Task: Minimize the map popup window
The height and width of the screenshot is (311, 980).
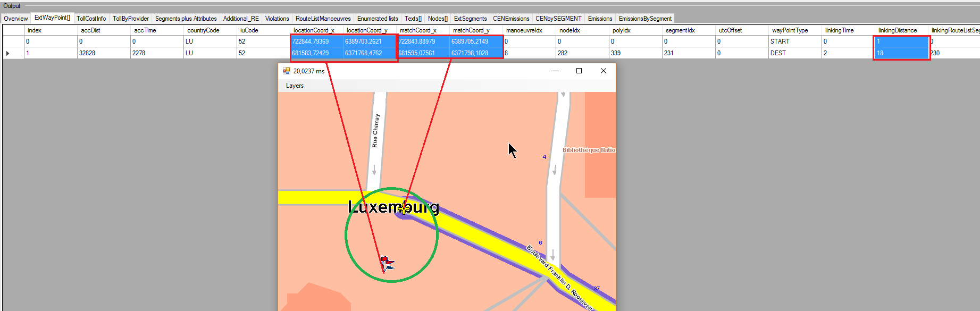Action: click(555, 71)
